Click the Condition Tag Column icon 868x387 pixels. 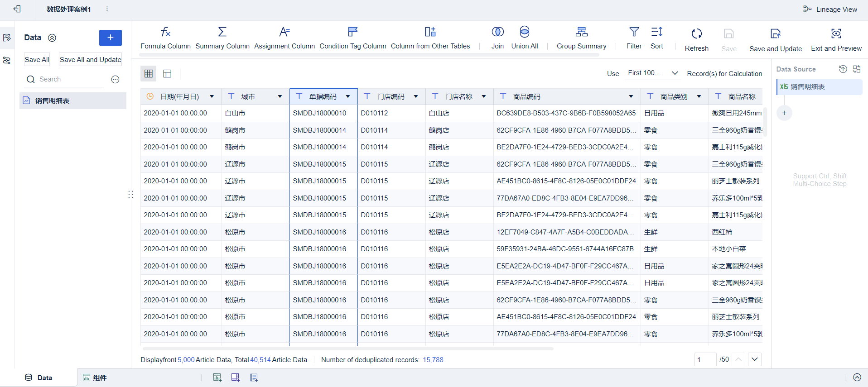[352, 32]
